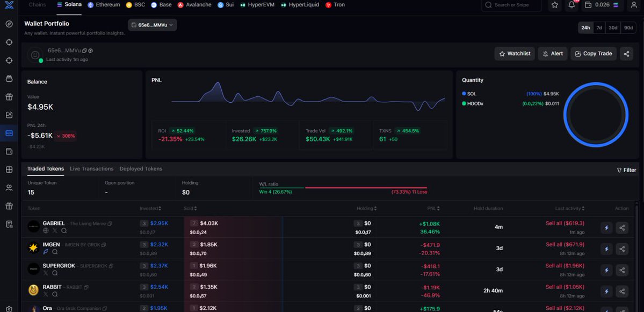Switch to the Ethereum chain tab
Image resolution: width=644 pixels, height=312 pixels.
pos(104,5)
